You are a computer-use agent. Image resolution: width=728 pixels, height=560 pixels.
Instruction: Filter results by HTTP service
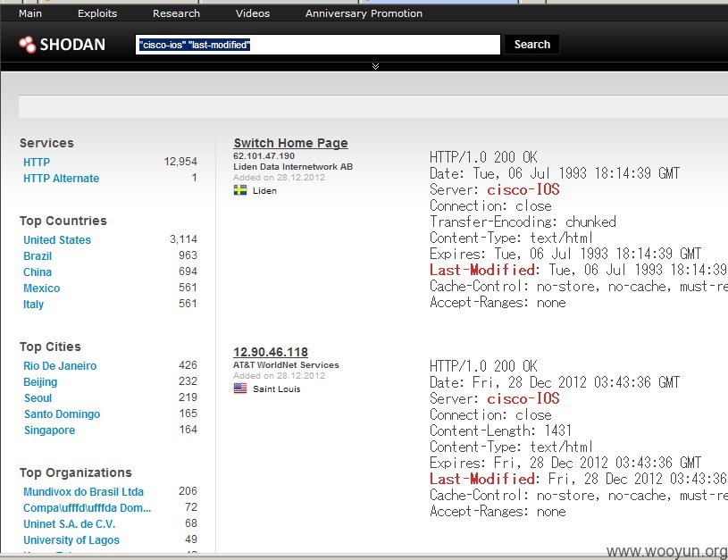point(37,162)
